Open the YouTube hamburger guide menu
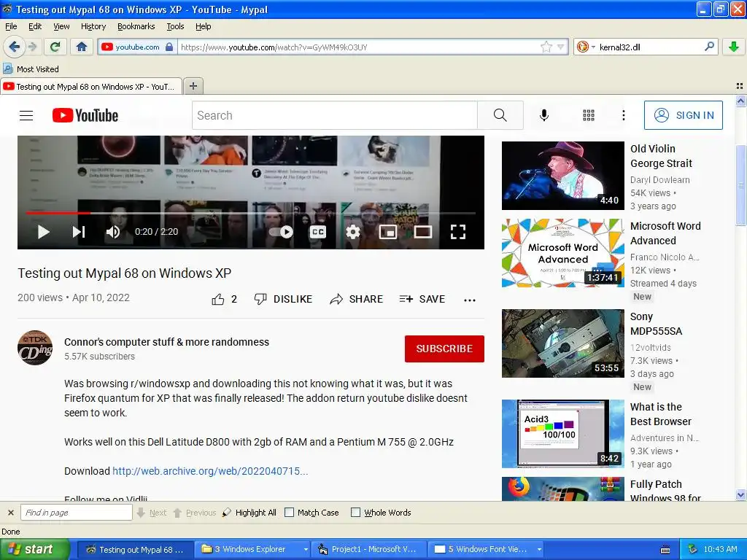This screenshot has width=747, height=560. click(x=26, y=115)
